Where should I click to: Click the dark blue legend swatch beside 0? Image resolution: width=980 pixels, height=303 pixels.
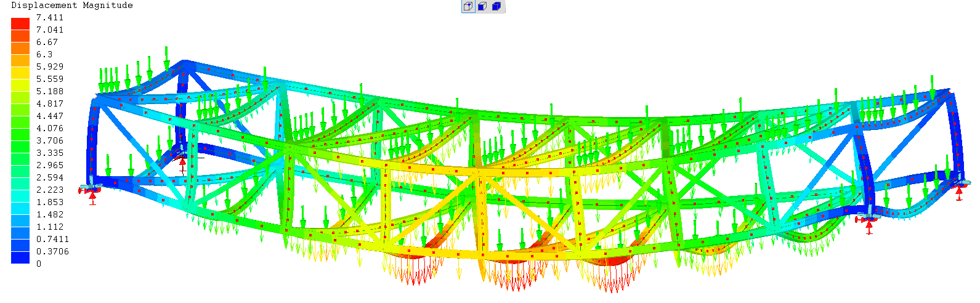(20, 259)
